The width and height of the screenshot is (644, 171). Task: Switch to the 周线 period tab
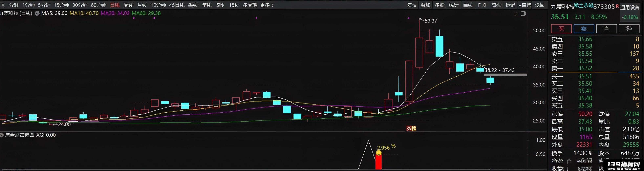tap(128, 5)
